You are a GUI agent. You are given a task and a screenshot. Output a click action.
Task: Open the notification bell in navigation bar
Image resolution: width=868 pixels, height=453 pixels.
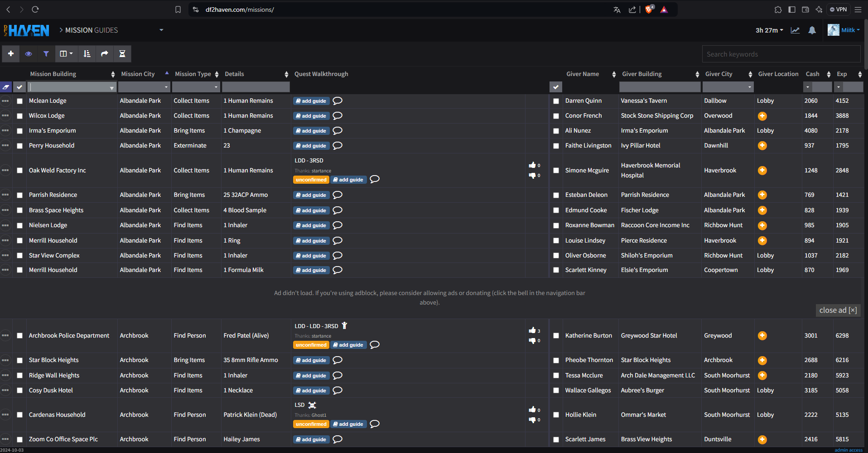click(x=812, y=30)
